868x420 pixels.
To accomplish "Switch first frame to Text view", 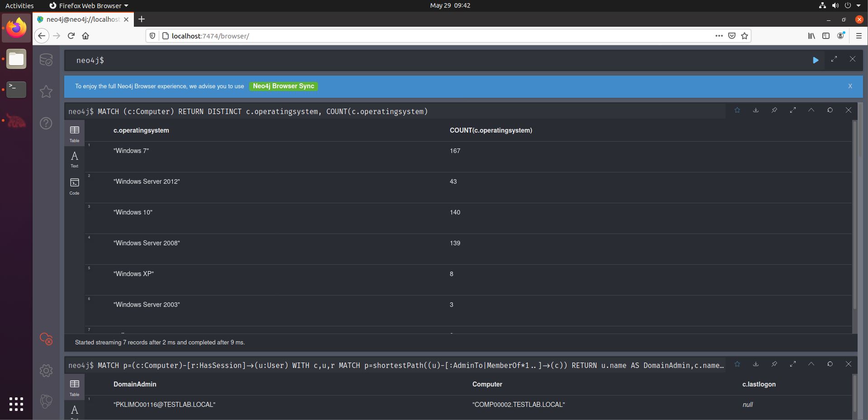I will [x=75, y=159].
